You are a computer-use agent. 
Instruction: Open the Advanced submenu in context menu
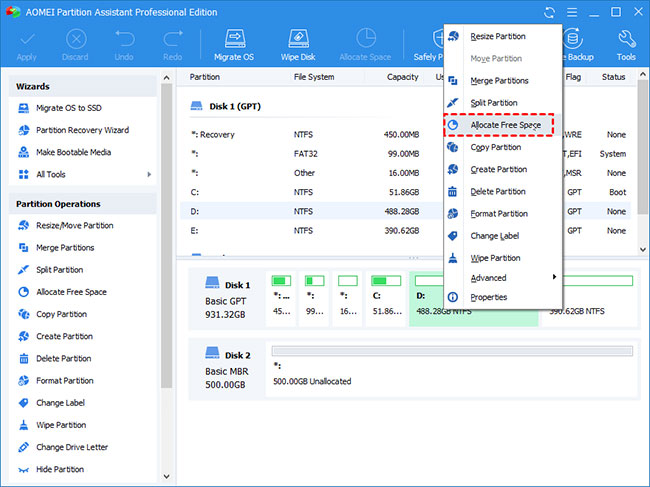pos(490,278)
